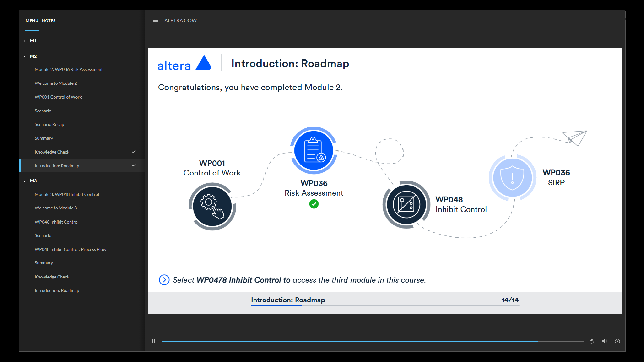Switch to the NOTES tab
Image resolution: width=644 pixels, height=362 pixels.
click(x=49, y=21)
